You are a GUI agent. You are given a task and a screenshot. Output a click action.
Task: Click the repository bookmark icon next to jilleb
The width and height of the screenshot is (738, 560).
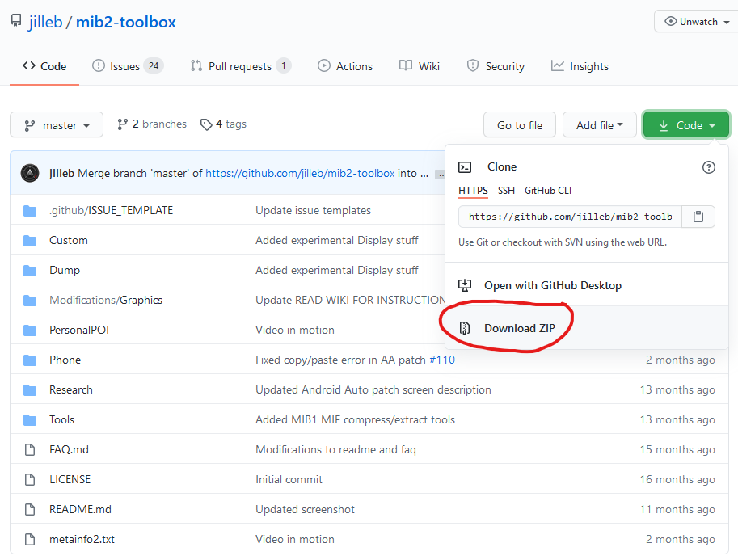tap(15, 21)
